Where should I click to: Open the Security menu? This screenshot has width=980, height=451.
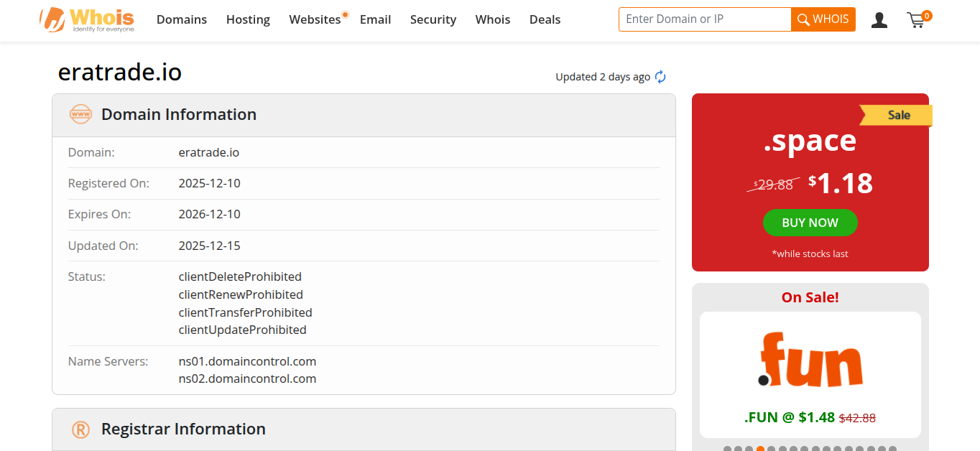[x=433, y=19]
